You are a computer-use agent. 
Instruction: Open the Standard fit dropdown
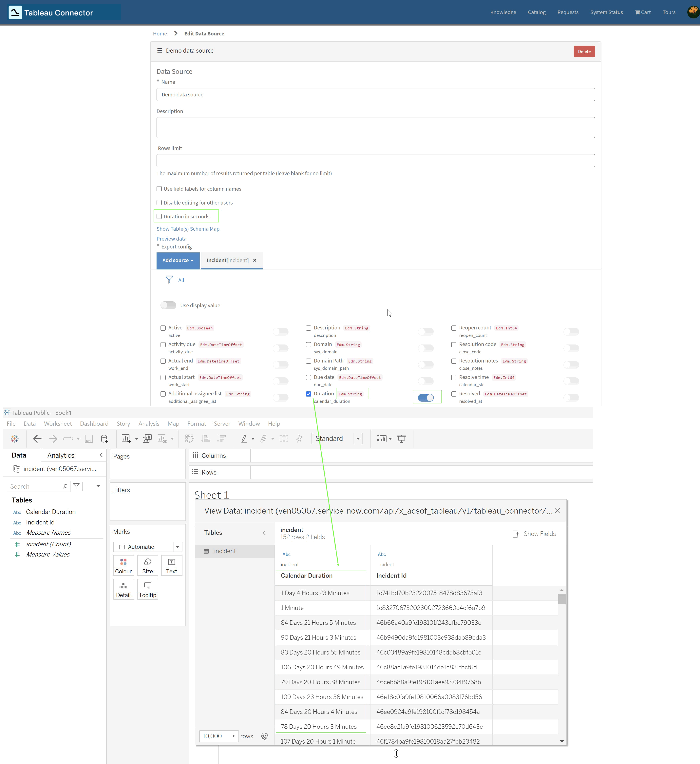358,439
